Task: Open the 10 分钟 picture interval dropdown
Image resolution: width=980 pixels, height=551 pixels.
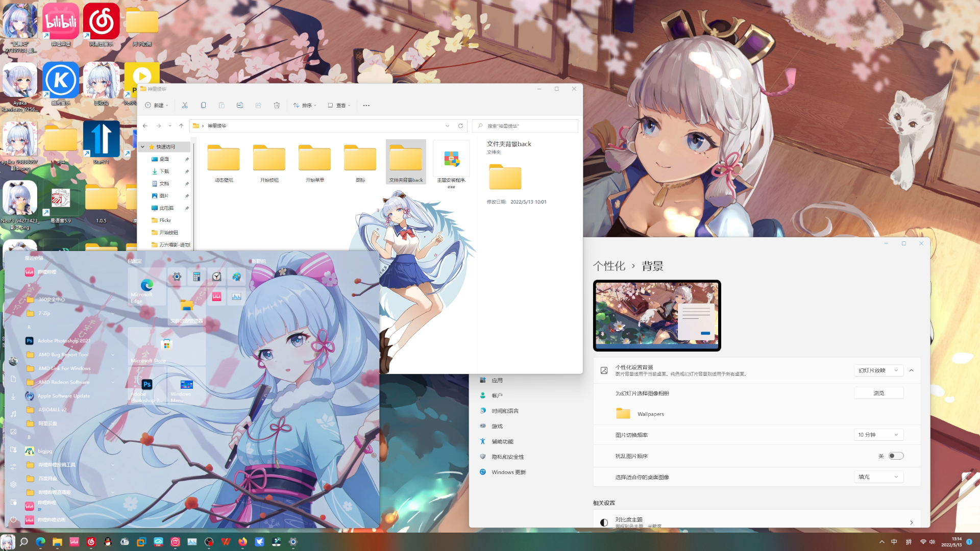Action: (878, 435)
